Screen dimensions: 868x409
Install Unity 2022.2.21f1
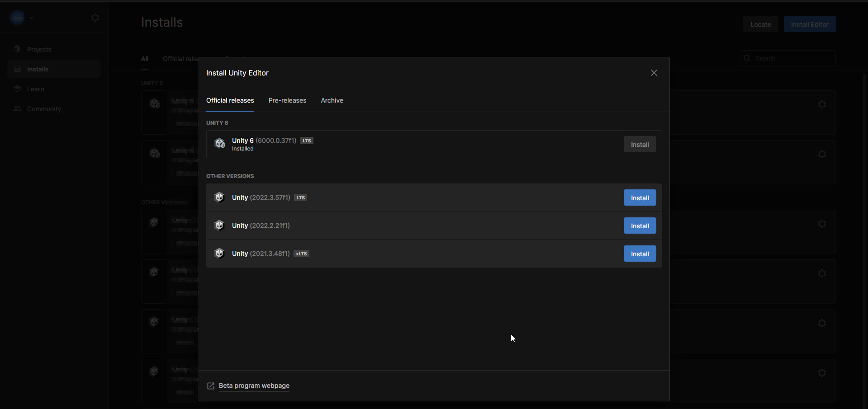[x=640, y=226]
